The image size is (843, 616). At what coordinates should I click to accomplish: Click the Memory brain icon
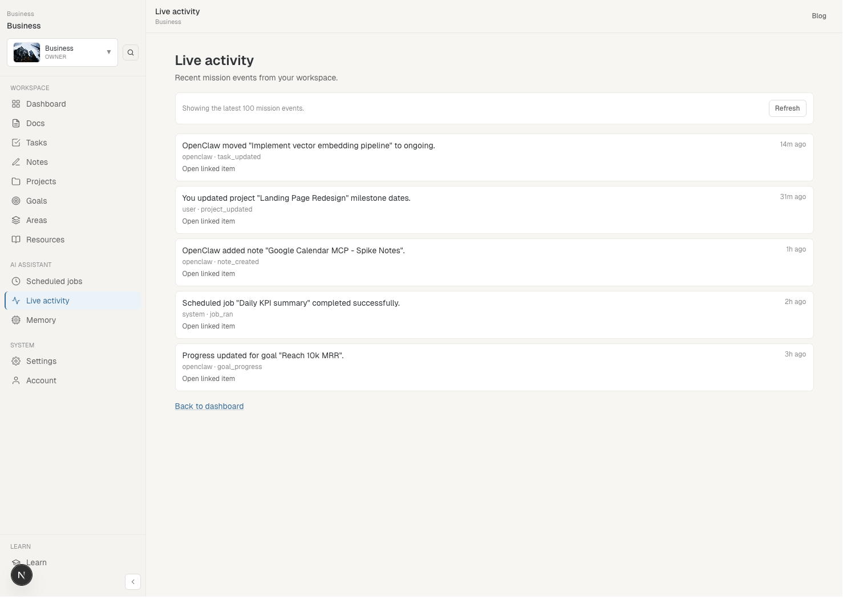(x=17, y=320)
